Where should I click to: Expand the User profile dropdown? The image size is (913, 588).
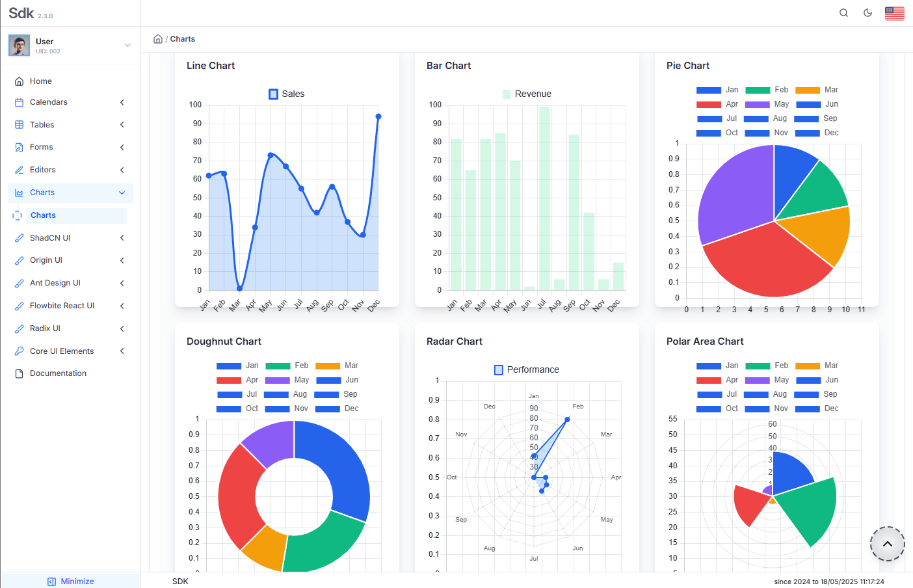coord(127,45)
